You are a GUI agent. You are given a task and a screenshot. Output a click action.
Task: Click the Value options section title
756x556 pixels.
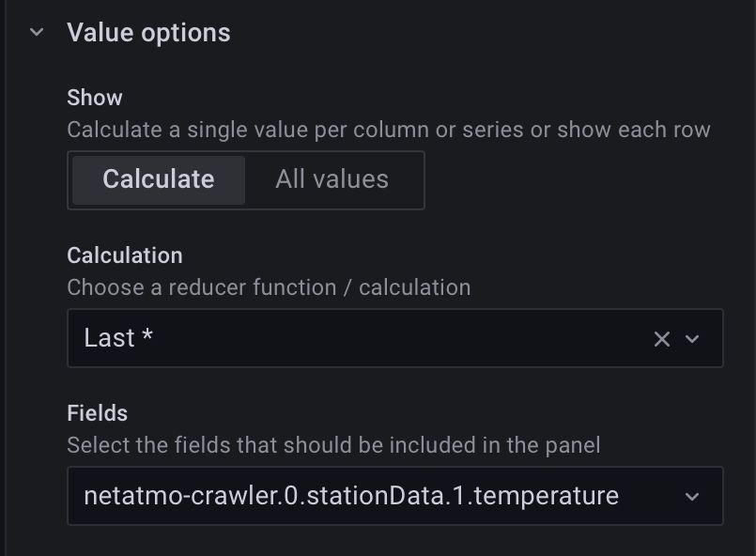click(148, 32)
